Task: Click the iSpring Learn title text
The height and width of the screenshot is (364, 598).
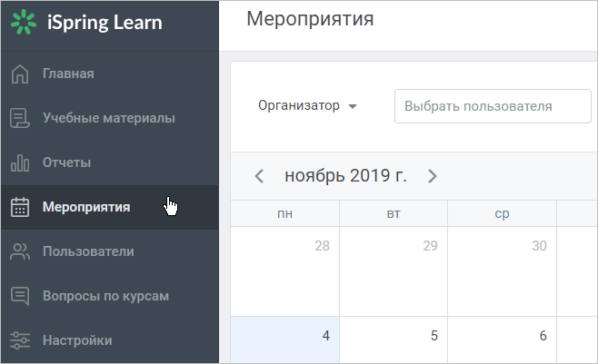Action: 105,23
